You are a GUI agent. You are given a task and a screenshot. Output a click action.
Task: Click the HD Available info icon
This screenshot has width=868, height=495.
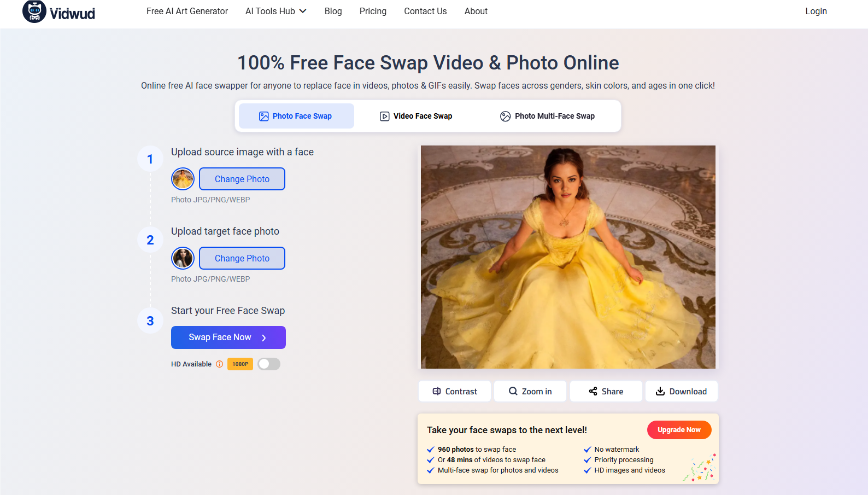tap(219, 364)
